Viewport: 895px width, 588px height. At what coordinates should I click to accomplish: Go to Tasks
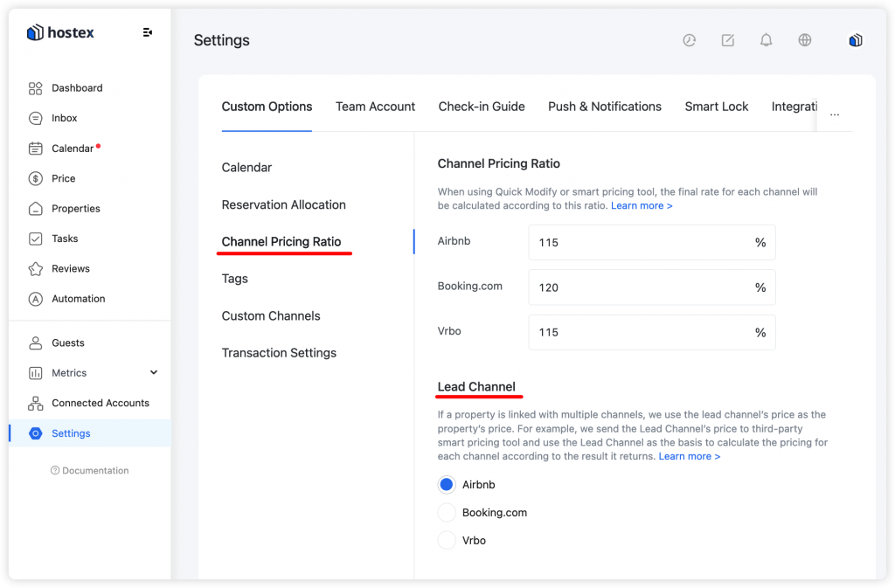65,239
